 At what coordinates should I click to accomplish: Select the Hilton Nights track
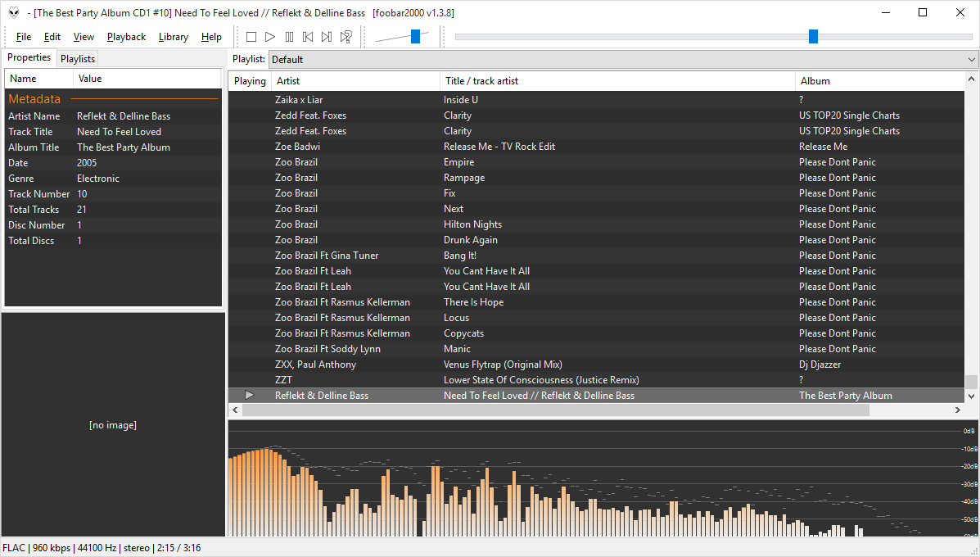pyautogui.click(x=596, y=224)
